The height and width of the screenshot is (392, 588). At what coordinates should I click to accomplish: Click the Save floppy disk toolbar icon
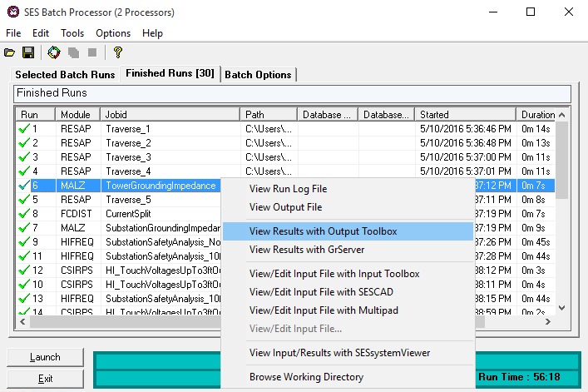[28, 52]
